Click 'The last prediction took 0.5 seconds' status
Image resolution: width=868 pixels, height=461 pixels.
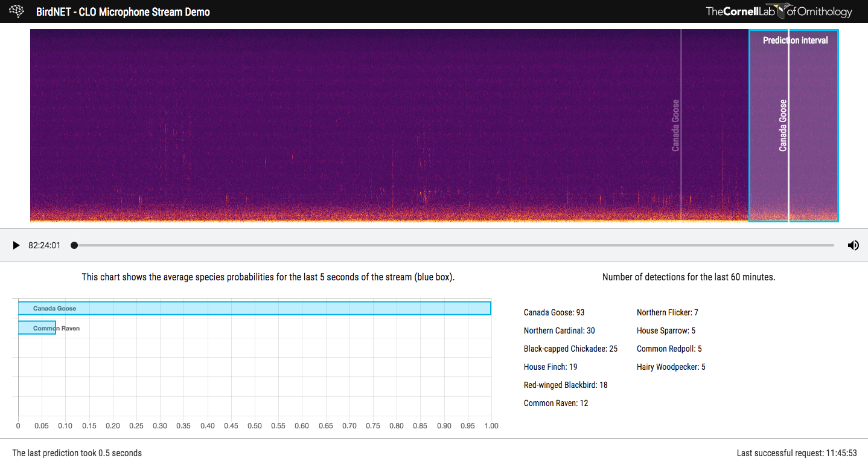[77, 453]
